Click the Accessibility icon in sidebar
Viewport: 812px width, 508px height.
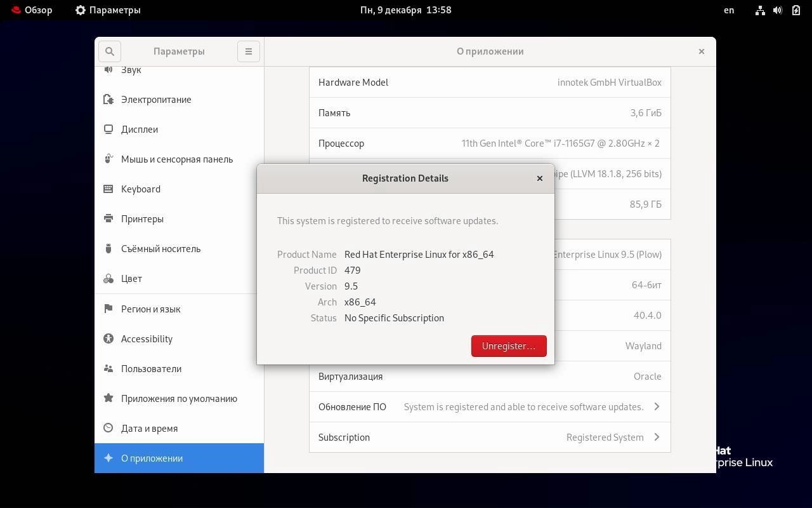click(108, 338)
